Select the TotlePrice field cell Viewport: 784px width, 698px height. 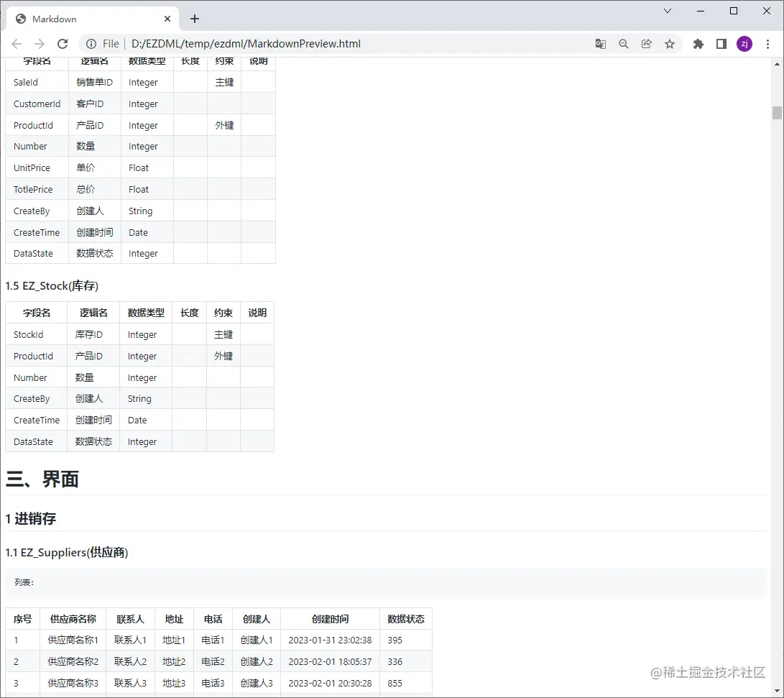click(37, 190)
